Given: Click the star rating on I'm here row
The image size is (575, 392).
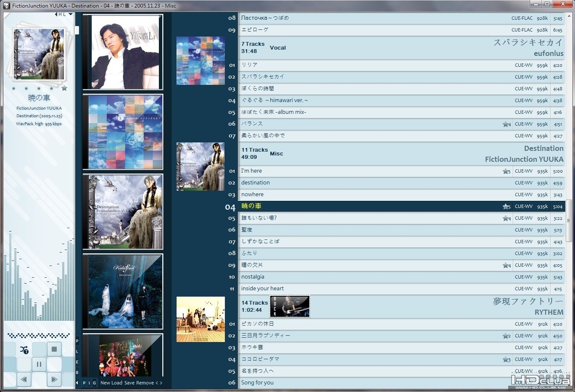Looking at the screenshot, I should click(x=506, y=171).
